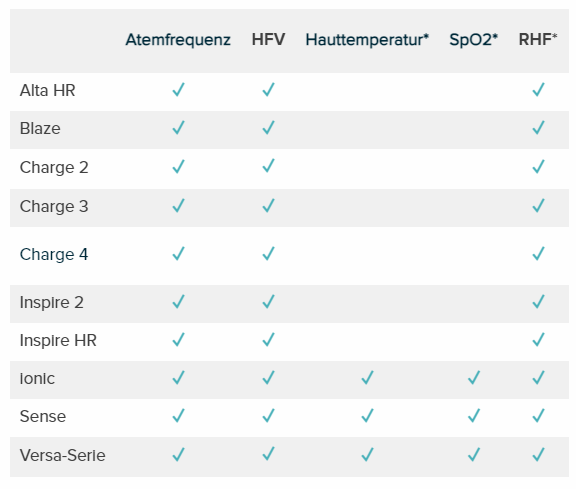Open the SpO2 column header link
The height and width of the screenshot is (489, 576).
tap(474, 40)
